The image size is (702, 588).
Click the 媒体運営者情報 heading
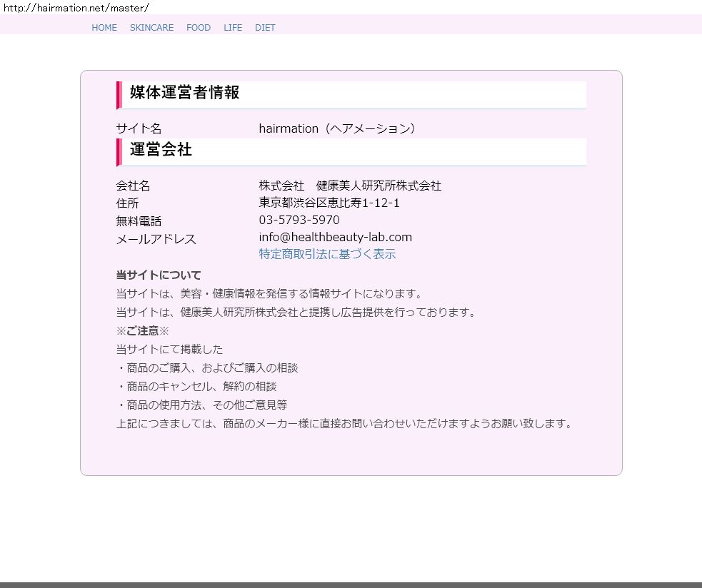(184, 93)
